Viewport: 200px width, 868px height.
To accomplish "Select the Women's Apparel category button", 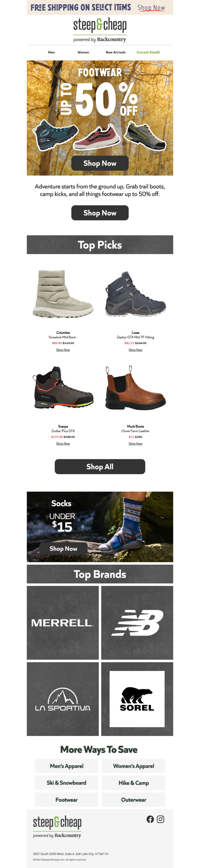I will coord(133,766).
